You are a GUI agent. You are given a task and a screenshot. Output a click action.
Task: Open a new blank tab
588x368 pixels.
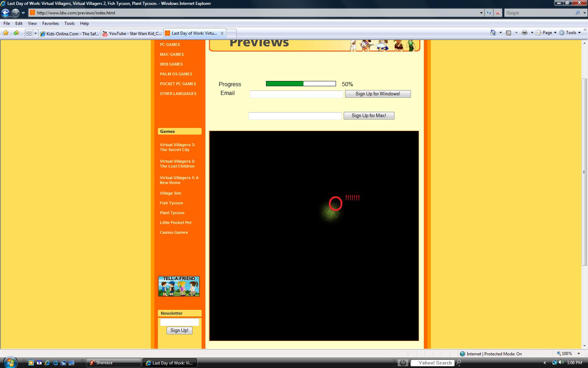pyautogui.click(x=231, y=34)
